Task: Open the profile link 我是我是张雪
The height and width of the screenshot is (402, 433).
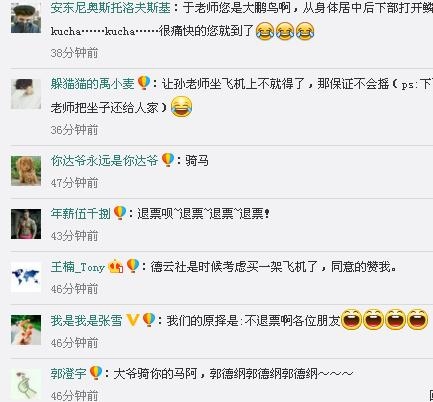Action: [x=86, y=321]
